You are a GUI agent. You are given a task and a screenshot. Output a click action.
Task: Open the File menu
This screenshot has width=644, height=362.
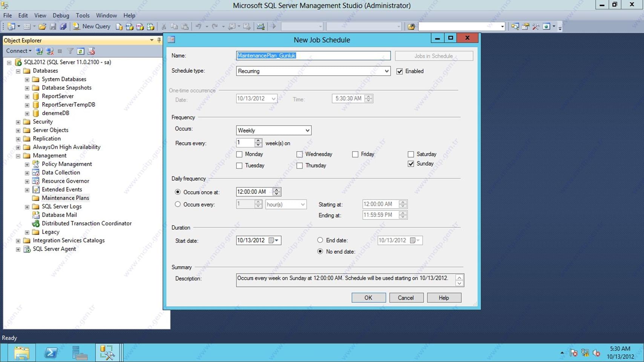tap(8, 15)
